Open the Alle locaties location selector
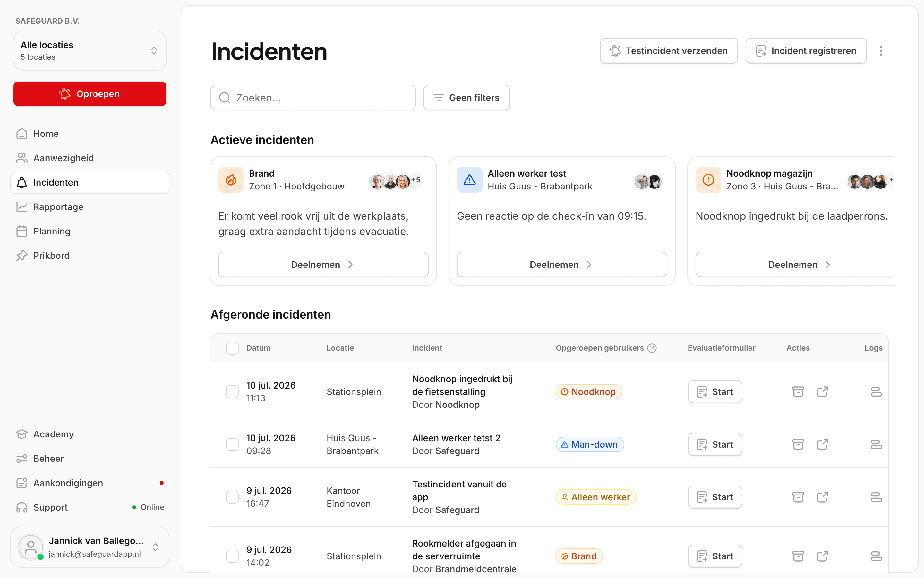Image resolution: width=924 pixels, height=578 pixels. [90, 51]
